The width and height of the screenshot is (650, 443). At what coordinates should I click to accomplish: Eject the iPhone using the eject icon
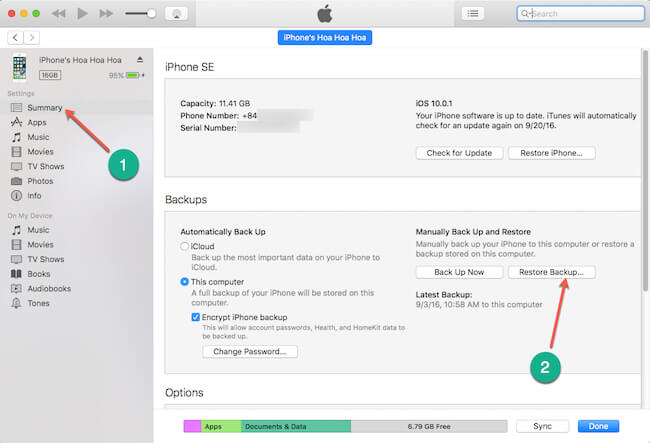click(140, 60)
